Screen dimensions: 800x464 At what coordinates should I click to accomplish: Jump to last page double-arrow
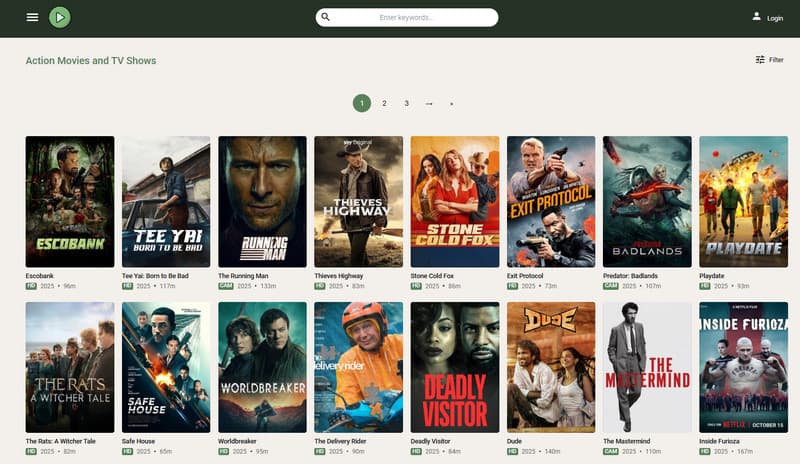pos(451,103)
